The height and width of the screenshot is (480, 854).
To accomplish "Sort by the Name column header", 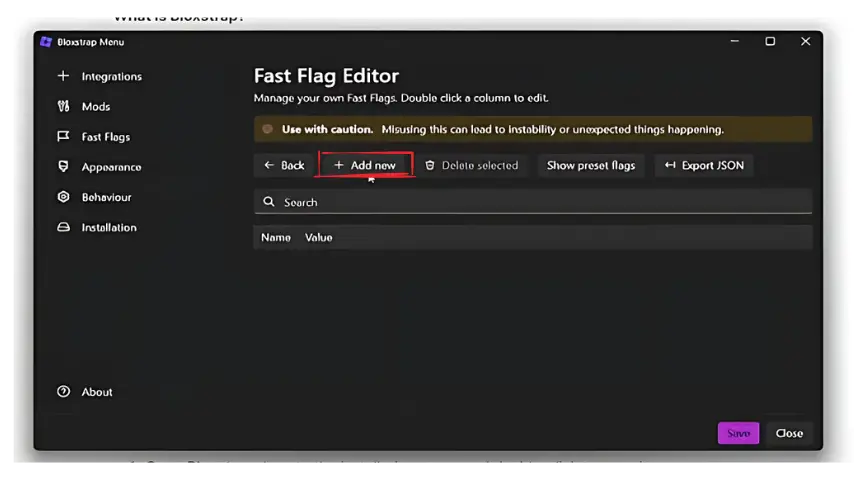I will coord(275,237).
